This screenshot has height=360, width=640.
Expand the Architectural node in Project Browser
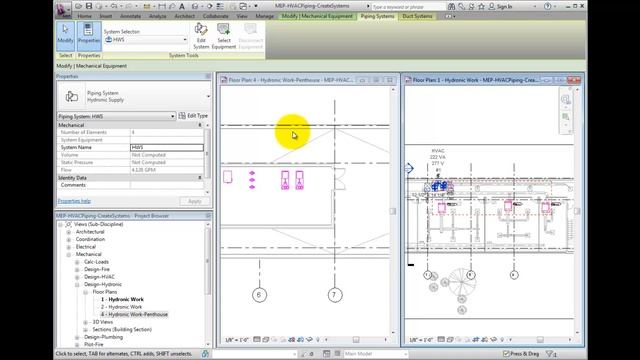click(x=69, y=232)
